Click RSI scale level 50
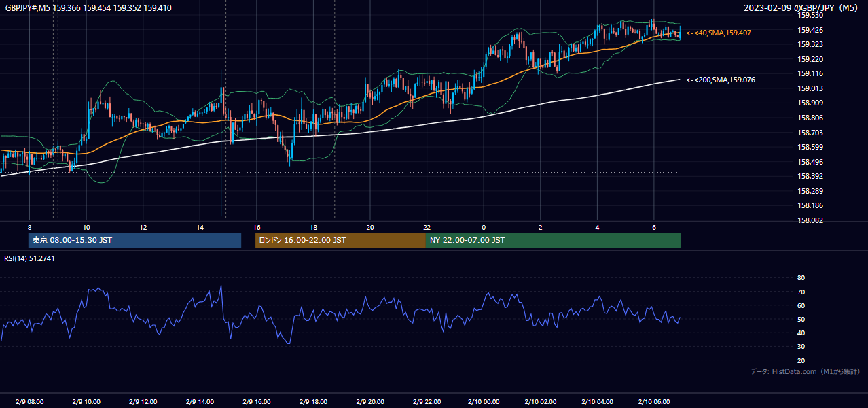The image size is (868, 408). [x=801, y=320]
